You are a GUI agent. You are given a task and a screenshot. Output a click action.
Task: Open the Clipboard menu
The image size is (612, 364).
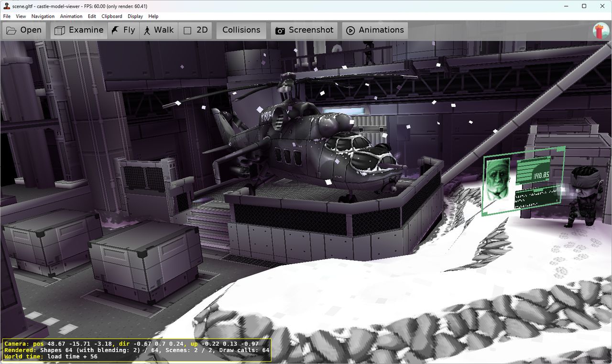click(x=112, y=16)
